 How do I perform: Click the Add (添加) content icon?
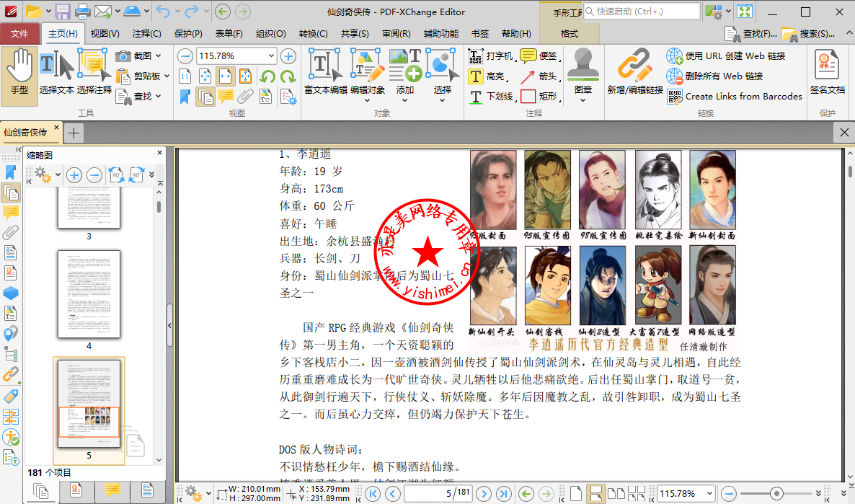pos(405,66)
